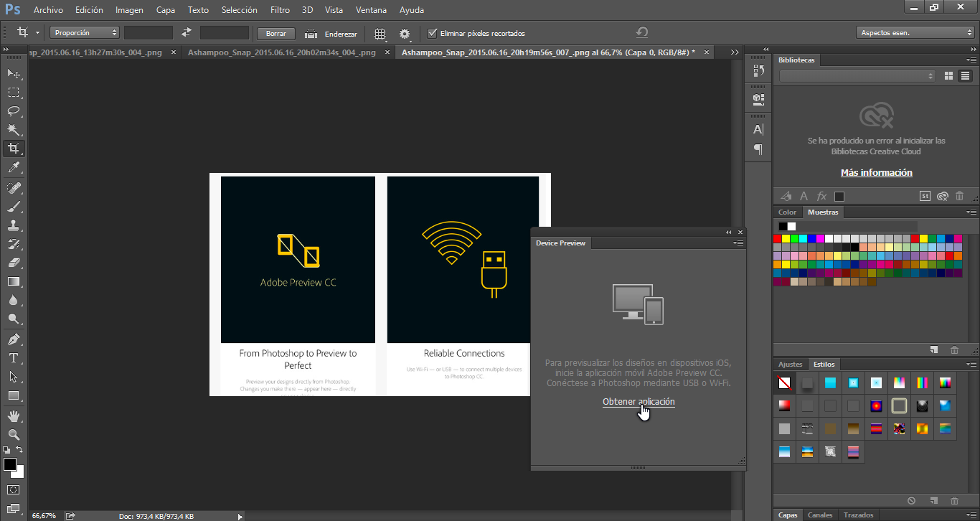The height and width of the screenshot is (521, 980).
Task: Select the Dodge tool
Action: coord(14,319)
